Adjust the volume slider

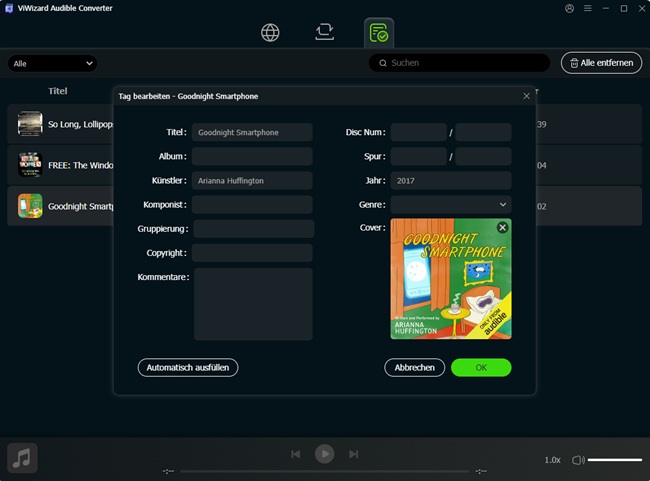click(615, 459)
